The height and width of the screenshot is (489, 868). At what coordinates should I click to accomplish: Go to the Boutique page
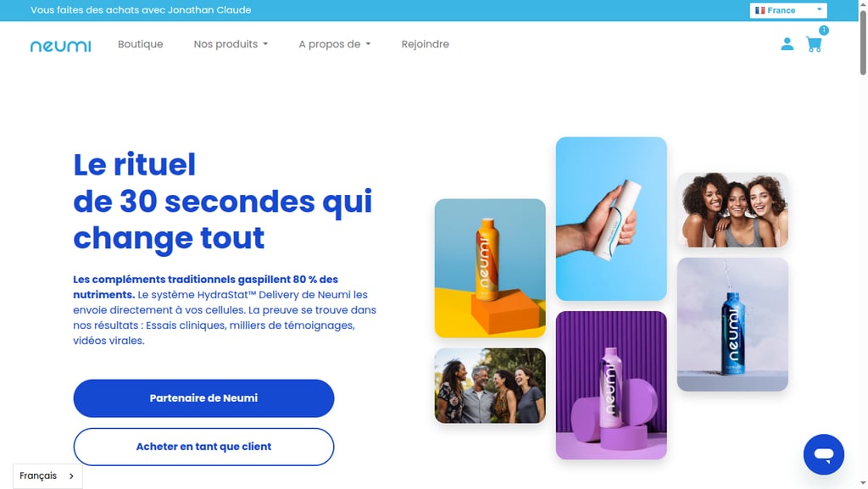tap(140, 44)
